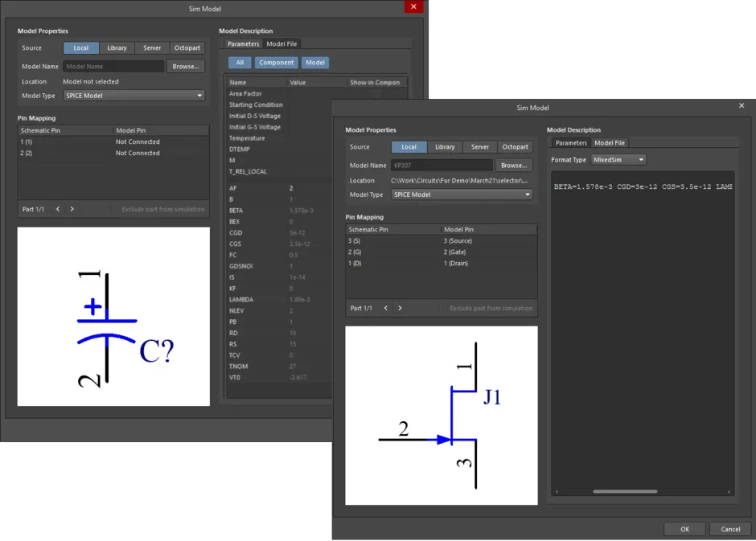Click the KP307 Model Name field

click(442, 166)
